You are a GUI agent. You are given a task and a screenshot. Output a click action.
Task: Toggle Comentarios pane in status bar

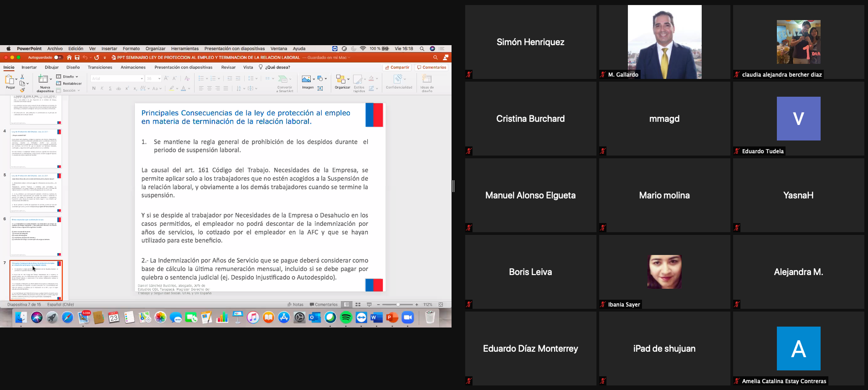tap(324, 305)
